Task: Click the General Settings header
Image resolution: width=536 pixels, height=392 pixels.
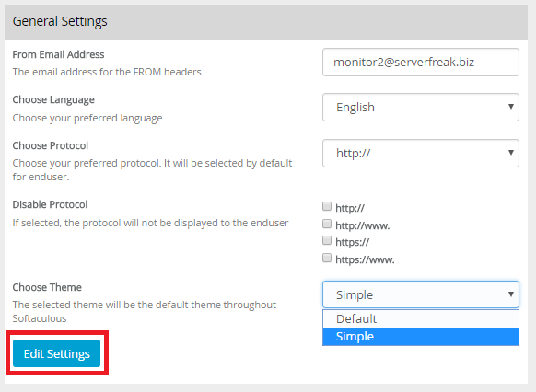Action: 60,21
